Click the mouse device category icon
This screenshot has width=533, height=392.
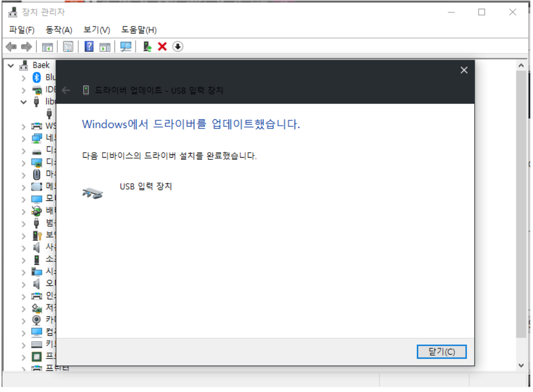tap(36, 174)
